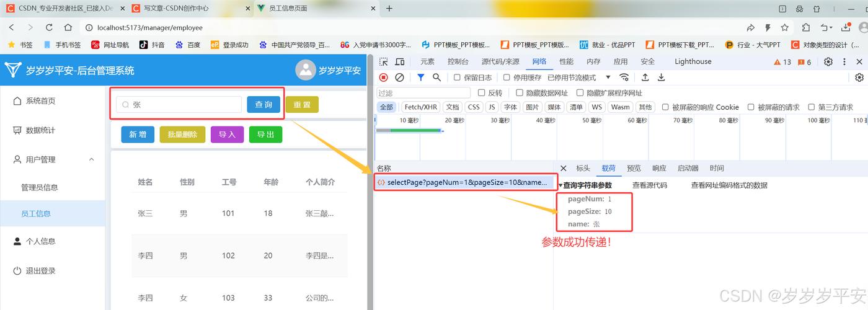Close the request details pane

tap(563, 168)
